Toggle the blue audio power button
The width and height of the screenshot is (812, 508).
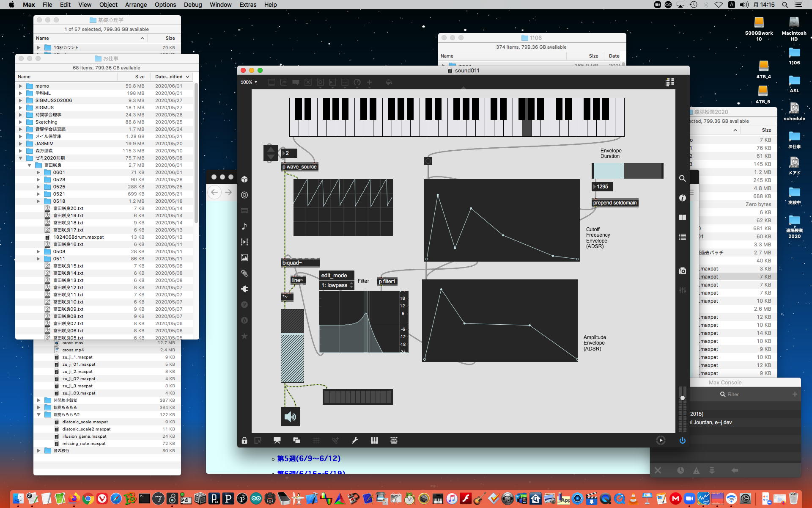(x=682, y=440)
